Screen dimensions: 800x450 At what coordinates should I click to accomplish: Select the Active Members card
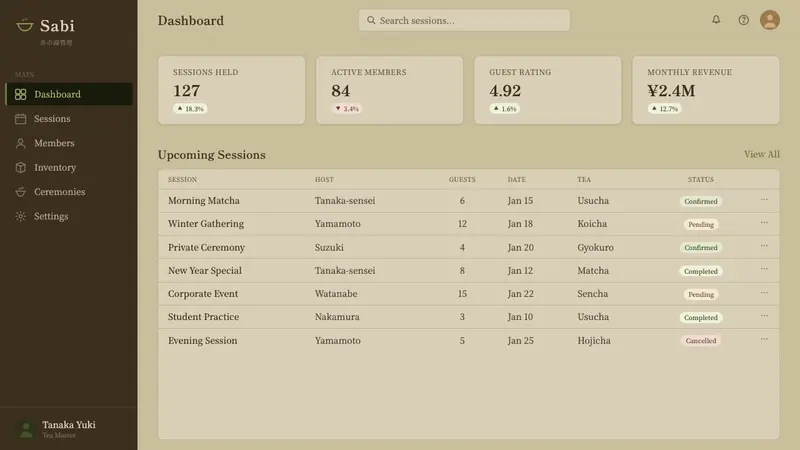coord(390,90)
